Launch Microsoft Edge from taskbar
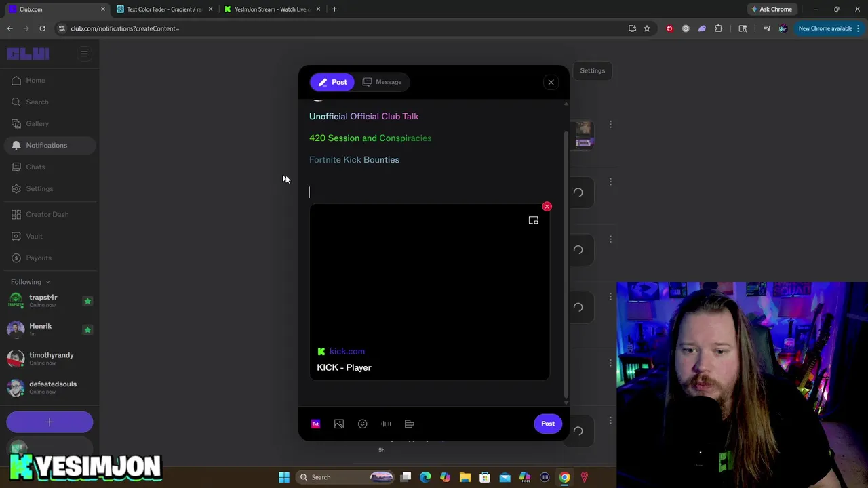 click(425, 477)
